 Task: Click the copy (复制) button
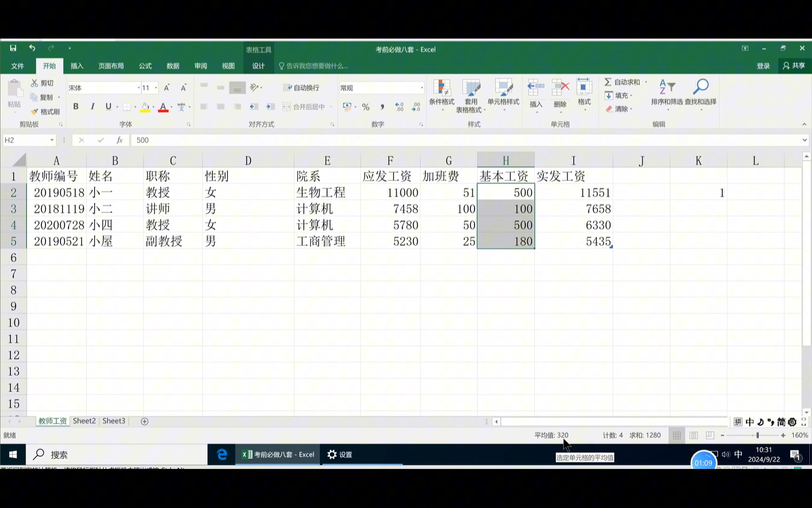42,97
